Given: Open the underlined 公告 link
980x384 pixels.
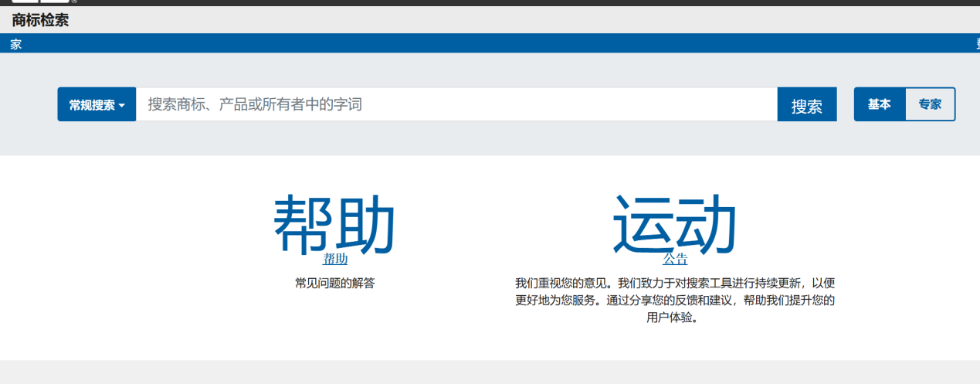Looking at the screenshot, I should click(675, 259).
